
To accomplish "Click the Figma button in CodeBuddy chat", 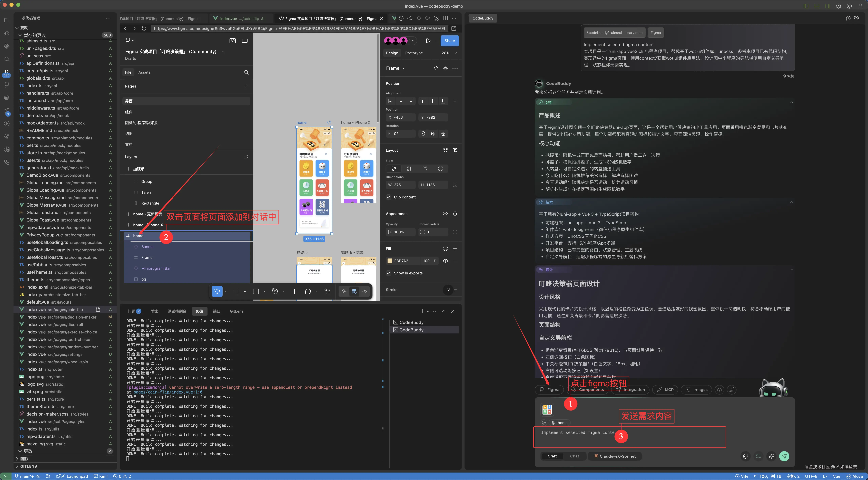I will coord(549,390).
